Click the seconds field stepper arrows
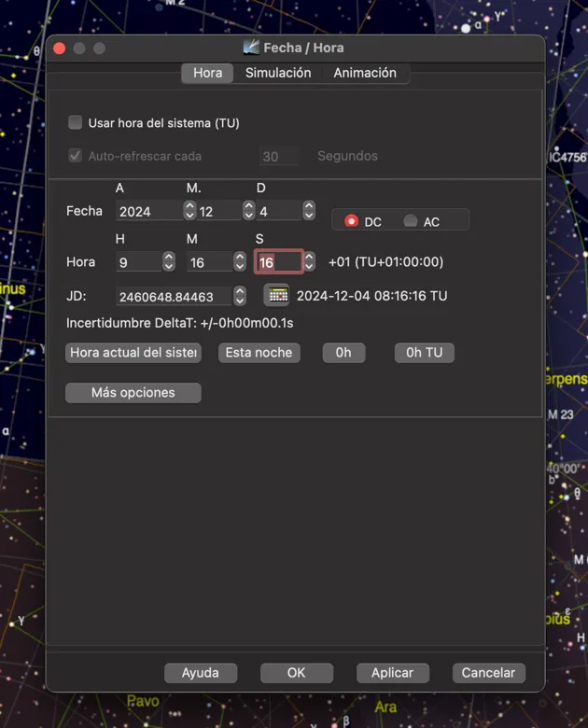This screenshot has width=588, height=728. click(x=309, y=261)
